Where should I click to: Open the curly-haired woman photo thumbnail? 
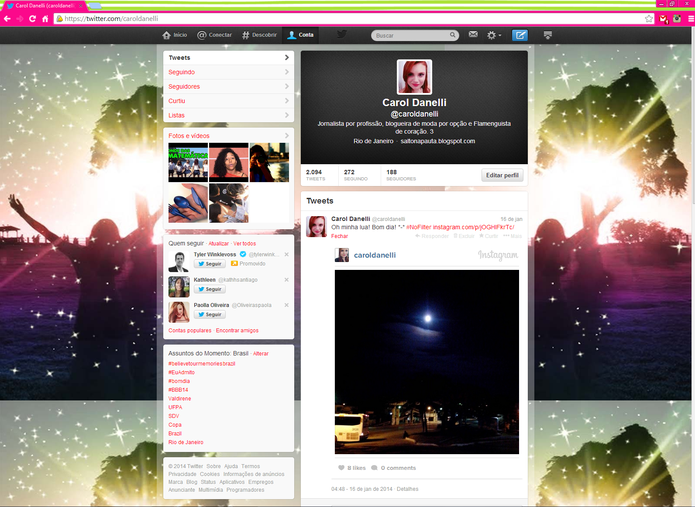click(229, 162)
